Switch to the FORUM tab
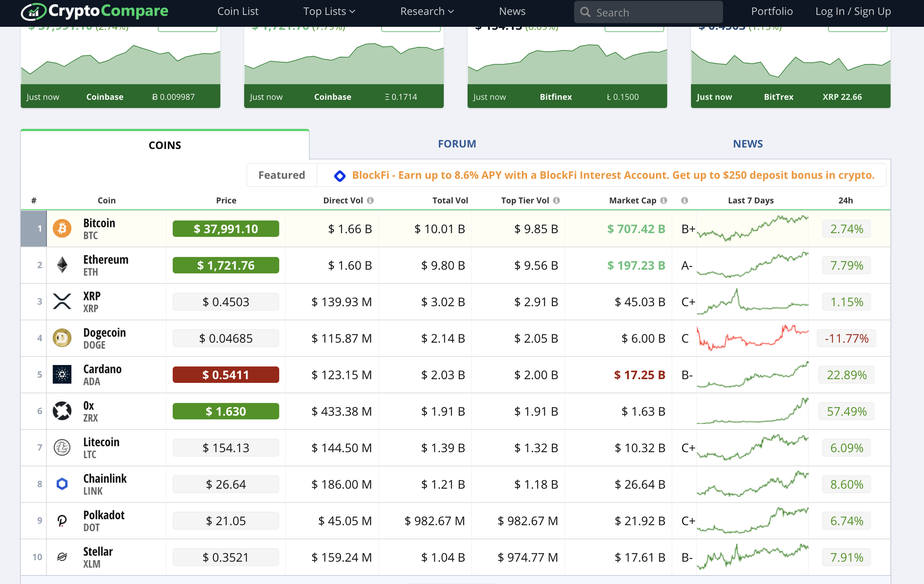Image resolution: width=924 pixels, height=584 pixels. tap(457, 144)
